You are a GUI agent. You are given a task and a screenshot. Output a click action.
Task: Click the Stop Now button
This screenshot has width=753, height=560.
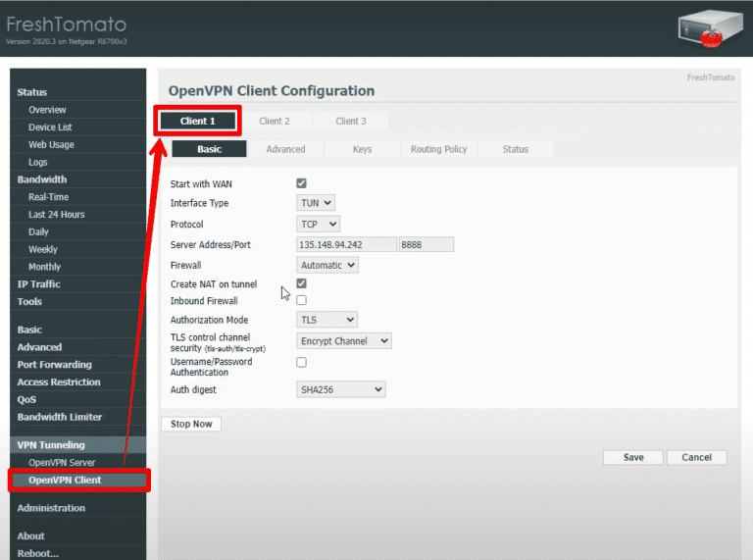[x=190, y=424]
